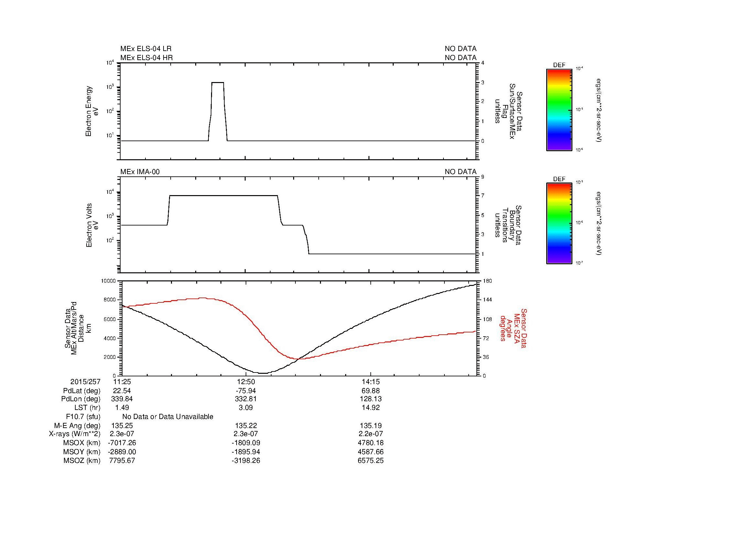Click the LST value 3.09

(246, 408)
